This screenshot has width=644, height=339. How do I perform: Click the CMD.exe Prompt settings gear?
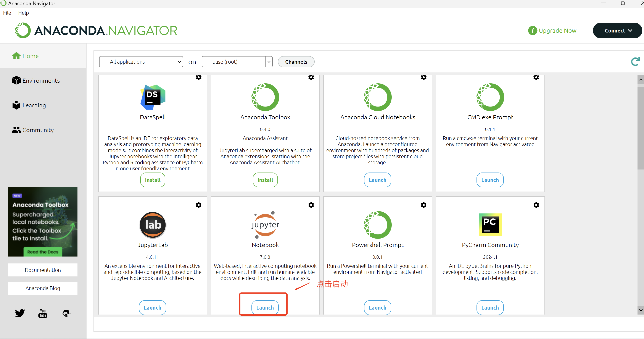point(536,77)
